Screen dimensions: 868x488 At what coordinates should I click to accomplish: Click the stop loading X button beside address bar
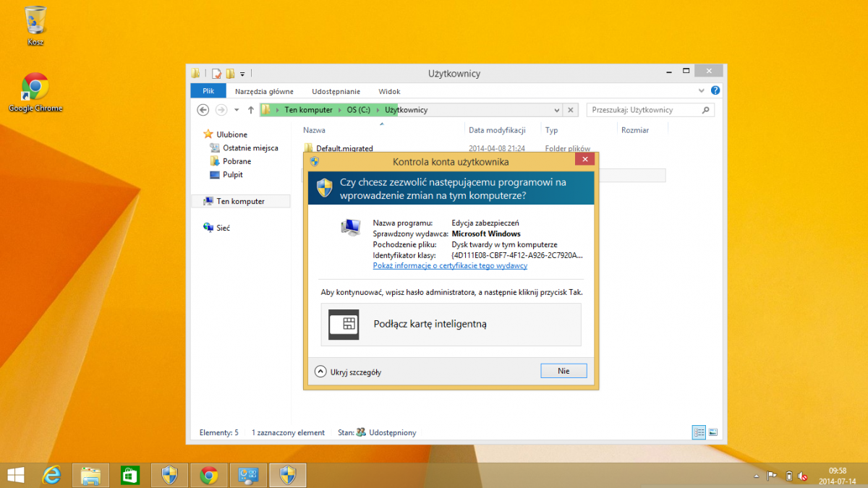tap(571, 110)
